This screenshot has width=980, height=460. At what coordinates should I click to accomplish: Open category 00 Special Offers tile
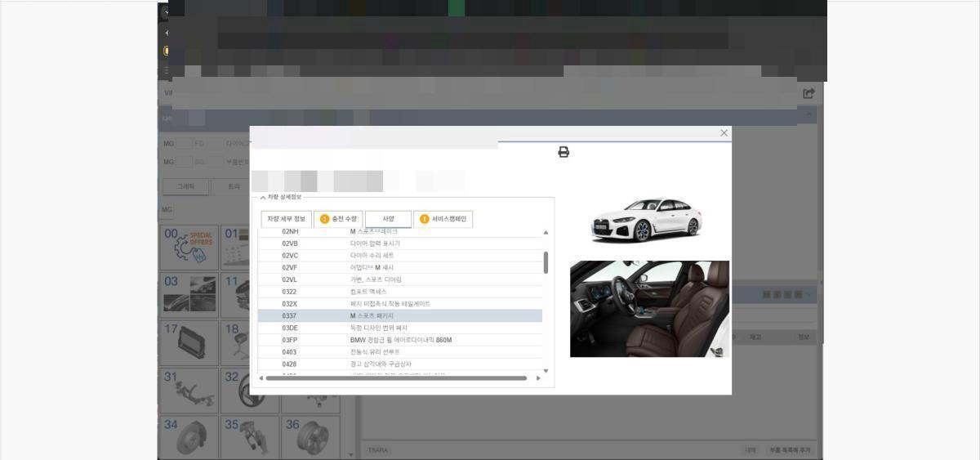[x=189, y=248]
